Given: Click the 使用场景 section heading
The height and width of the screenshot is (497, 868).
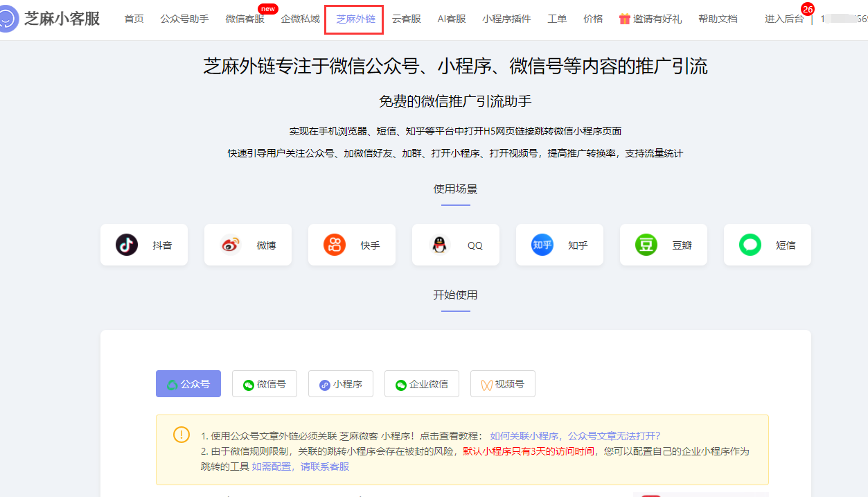Looking at the screenshot, I should (455, 189).
